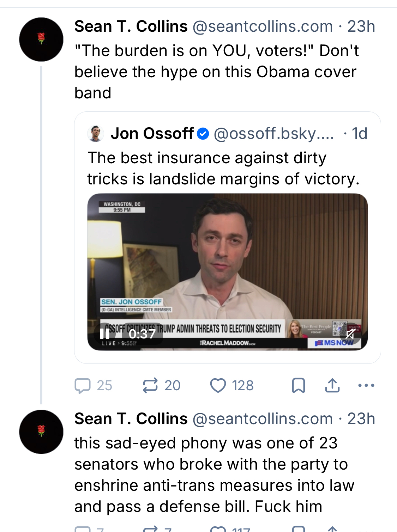Like the post with 128 likes
This screenshot has height=532, width=397.
(218, 385)
